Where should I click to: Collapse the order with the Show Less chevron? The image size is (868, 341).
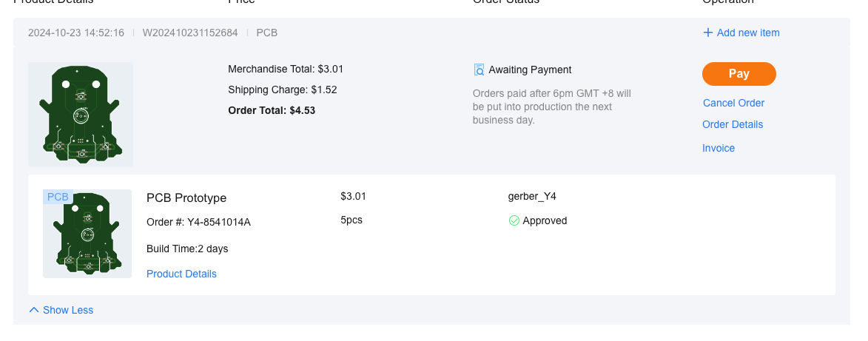click(33, 310)
